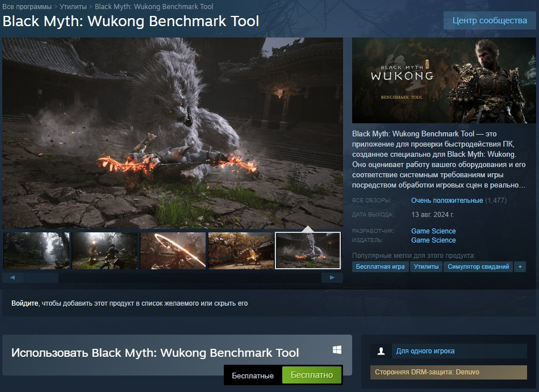Click the 'Войдите' sign-in link
Image resolution: width=539 pixels, height=392 pixels.
[x=25, y=303]
